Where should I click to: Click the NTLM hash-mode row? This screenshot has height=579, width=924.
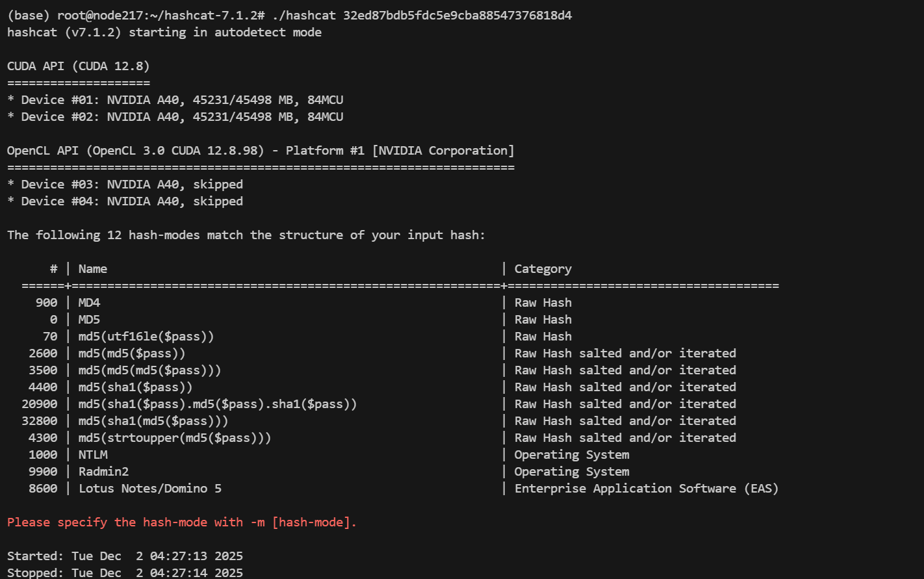click(x=93, y=455)
